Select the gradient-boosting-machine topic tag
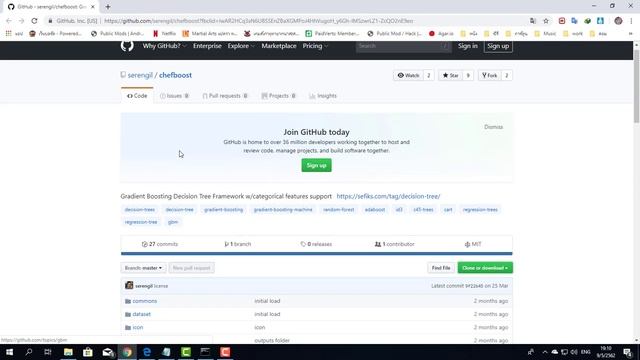 283,209
